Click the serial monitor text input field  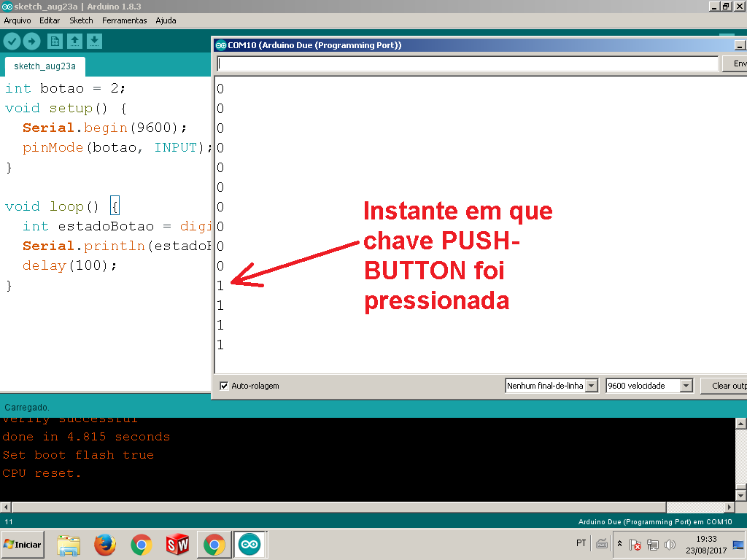pos(468,64)
